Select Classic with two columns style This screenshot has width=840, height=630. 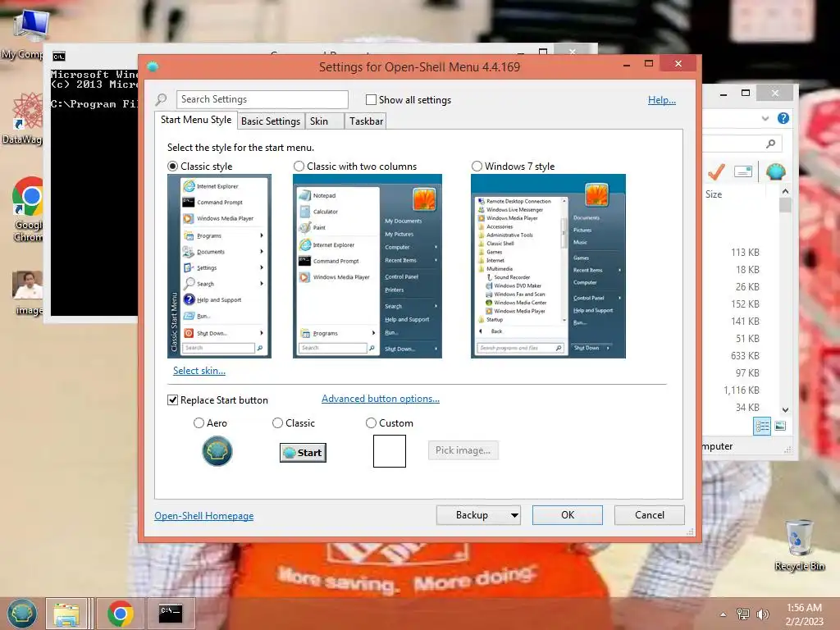tap(299, 166)
